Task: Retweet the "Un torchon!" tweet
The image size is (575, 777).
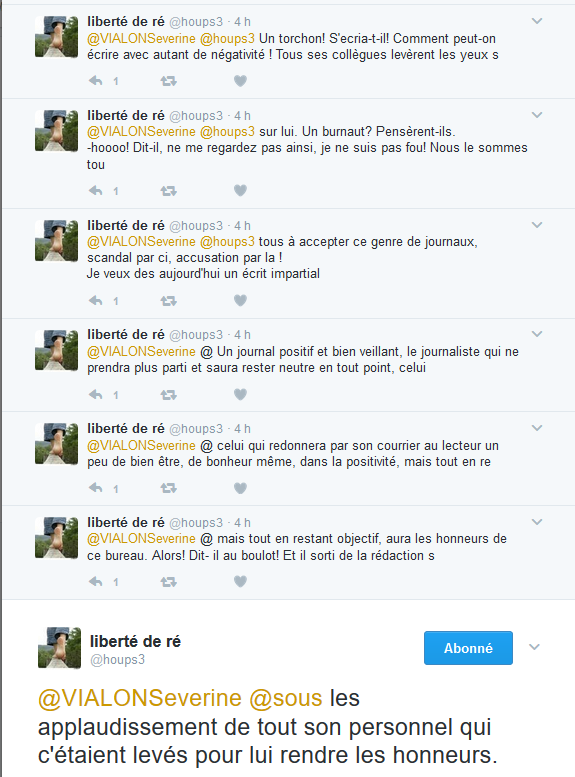Action: click(x=169, y=81)
